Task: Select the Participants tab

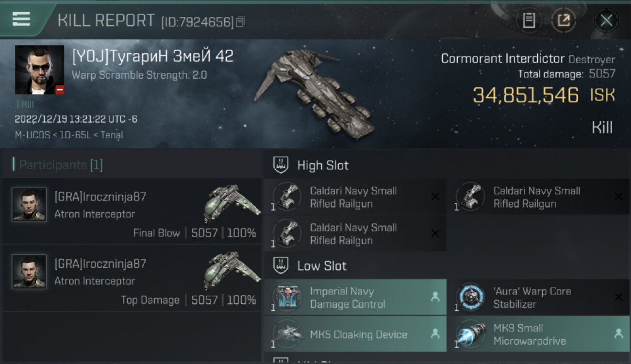Action: 58,165
